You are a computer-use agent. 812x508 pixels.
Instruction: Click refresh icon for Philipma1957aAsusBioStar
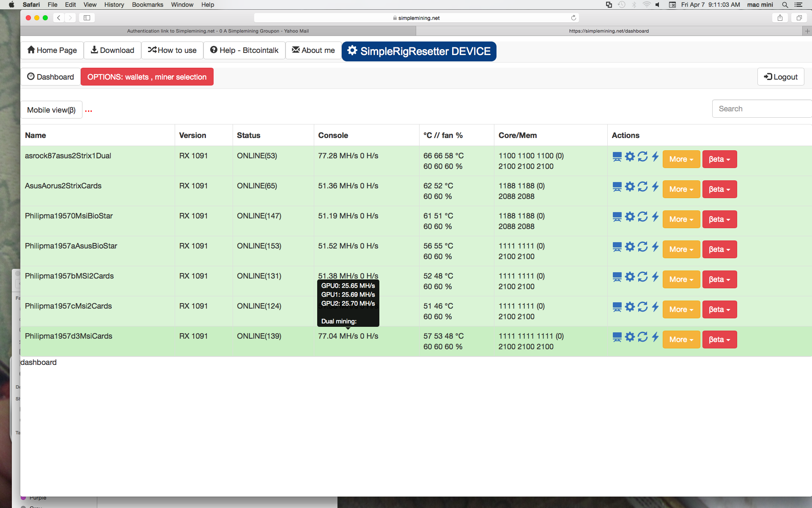[642, 247]
